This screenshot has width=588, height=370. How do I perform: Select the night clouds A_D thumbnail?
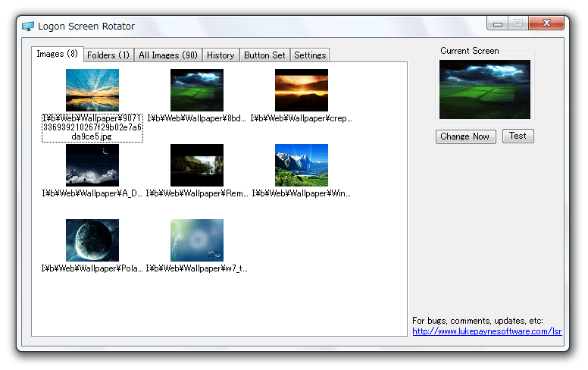pos(92,165)
